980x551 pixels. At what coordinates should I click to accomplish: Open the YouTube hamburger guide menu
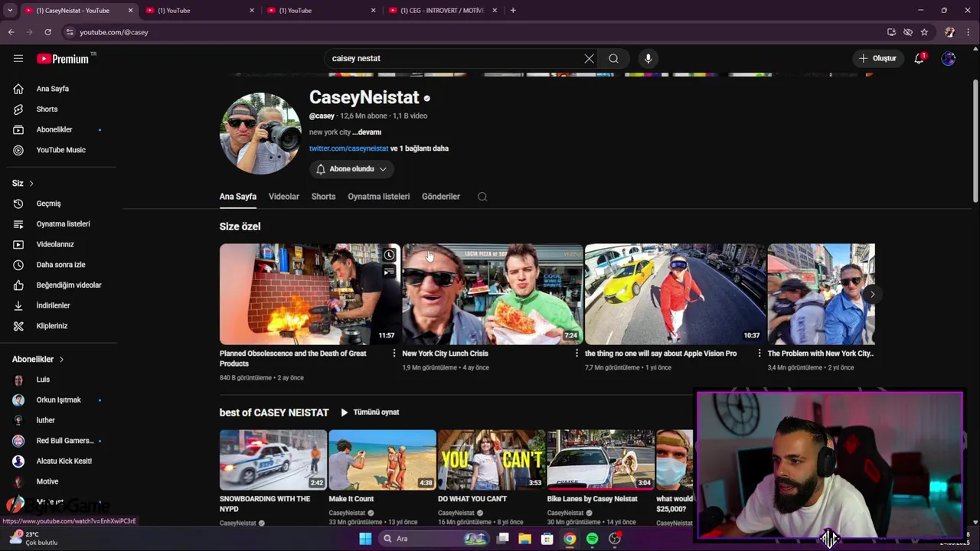point(18,58)
